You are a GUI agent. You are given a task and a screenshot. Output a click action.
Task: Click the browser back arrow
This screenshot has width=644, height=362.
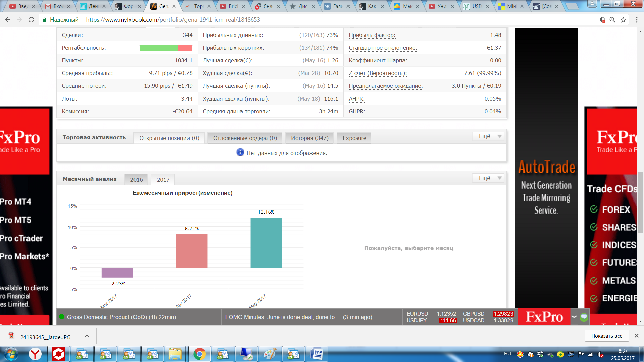(8, 20)
